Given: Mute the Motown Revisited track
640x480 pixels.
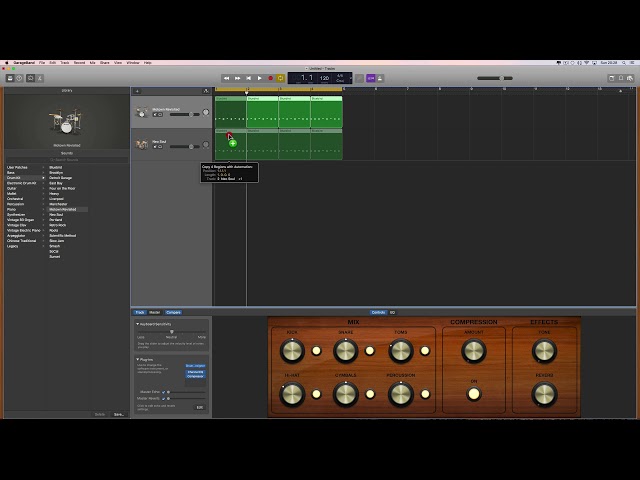Looking at the screenshot, I should coord(155,115).
